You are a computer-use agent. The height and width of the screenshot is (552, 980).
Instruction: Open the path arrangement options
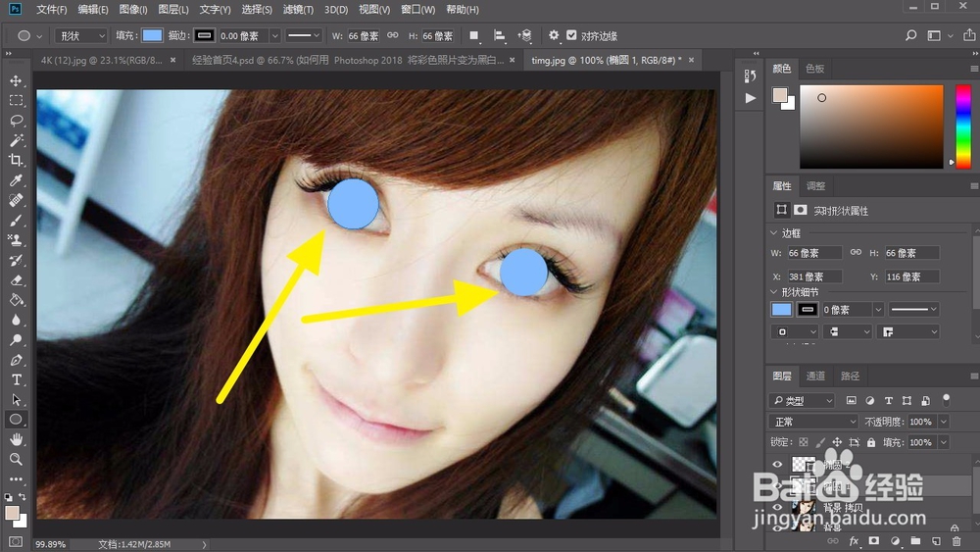tap(525, 35)
